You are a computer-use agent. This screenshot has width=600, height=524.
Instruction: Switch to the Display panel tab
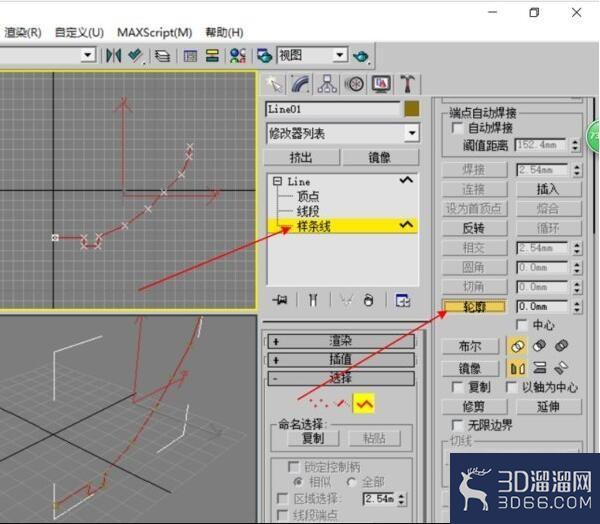381,84
